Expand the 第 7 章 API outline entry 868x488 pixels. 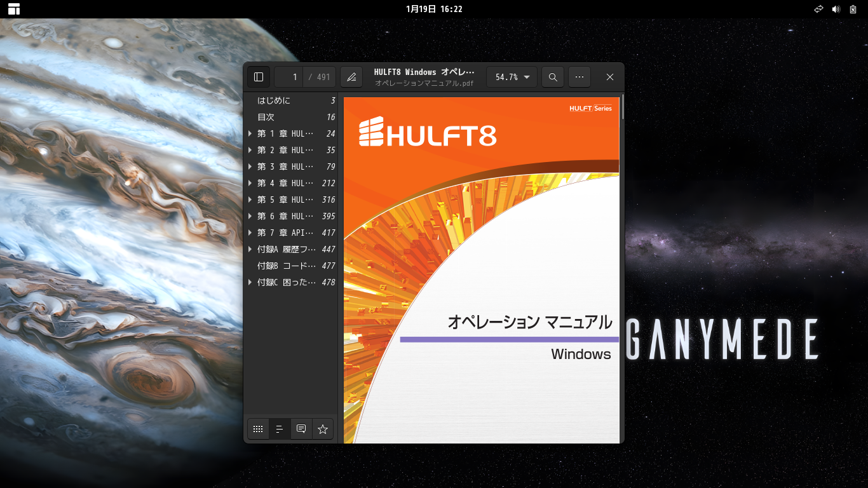(250, 233)
